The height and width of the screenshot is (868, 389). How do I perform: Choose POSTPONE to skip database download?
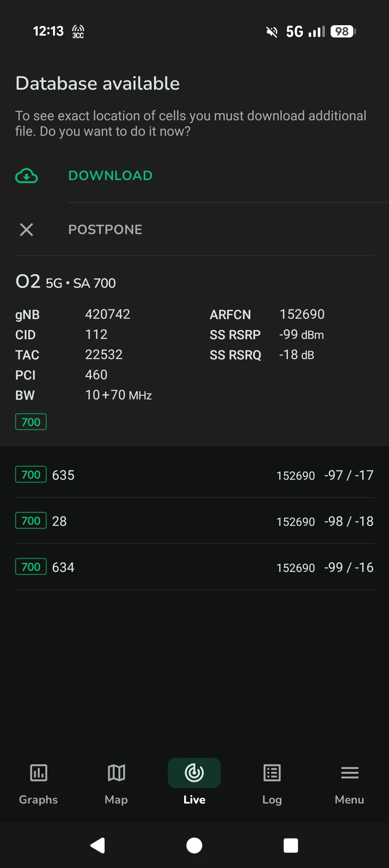pos(105,229)
